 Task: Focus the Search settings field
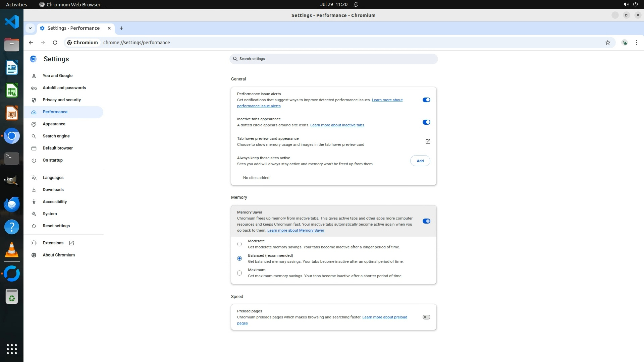[333, 59]
